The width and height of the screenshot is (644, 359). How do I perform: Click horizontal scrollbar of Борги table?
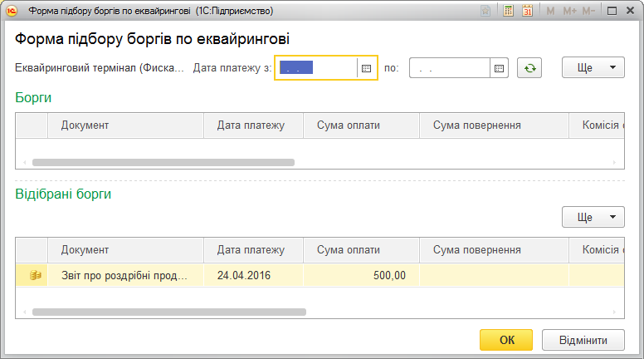click(x=163, y=162)
